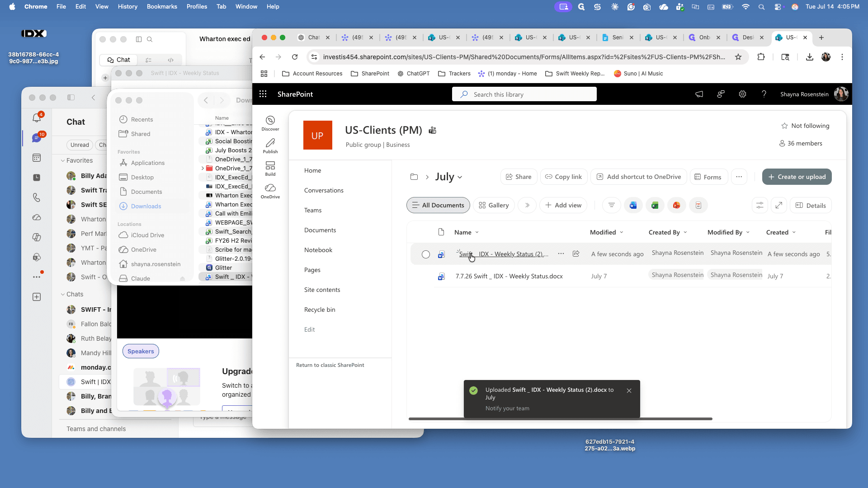Click the Search this library field
The height and width of the screenshot is (488, 868).
pos(524,94)
